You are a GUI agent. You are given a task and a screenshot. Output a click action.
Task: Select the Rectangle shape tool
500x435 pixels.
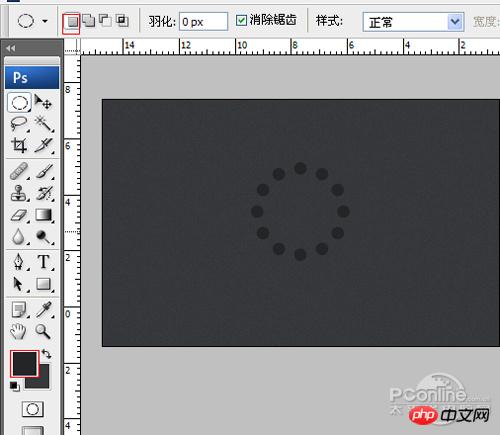click(x=44, y=284)
